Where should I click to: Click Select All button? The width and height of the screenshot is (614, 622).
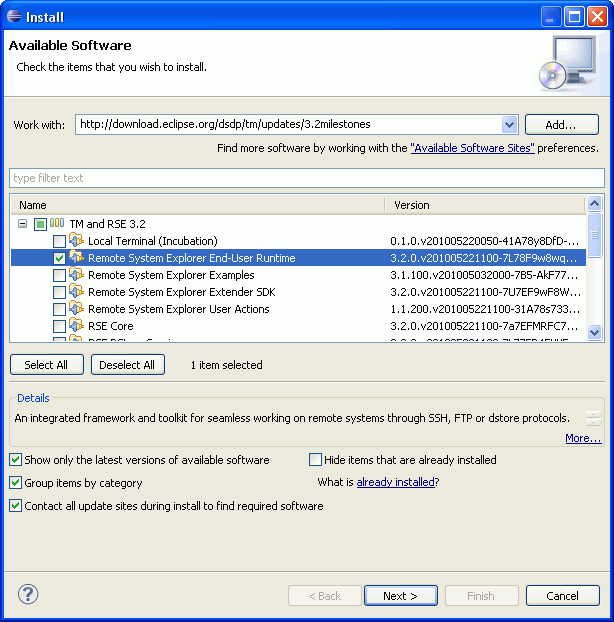pyautogui.click(x=47, y=365)
